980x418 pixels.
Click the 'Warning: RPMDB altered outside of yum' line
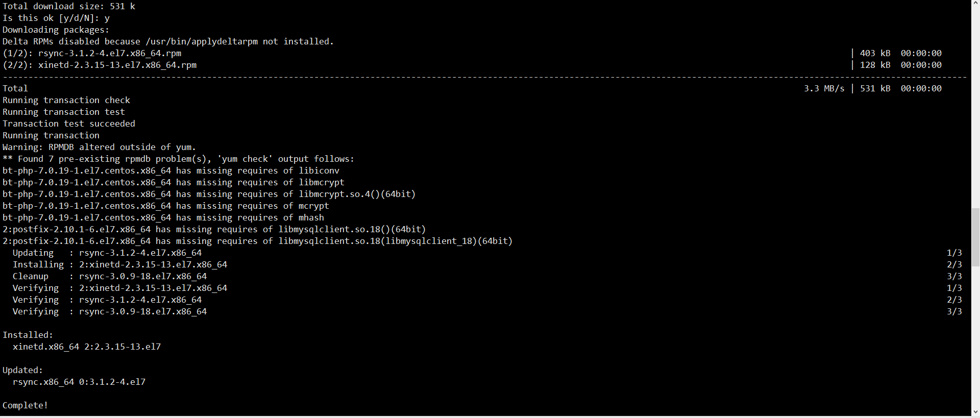pyautogui.click(x=100, y=147)
